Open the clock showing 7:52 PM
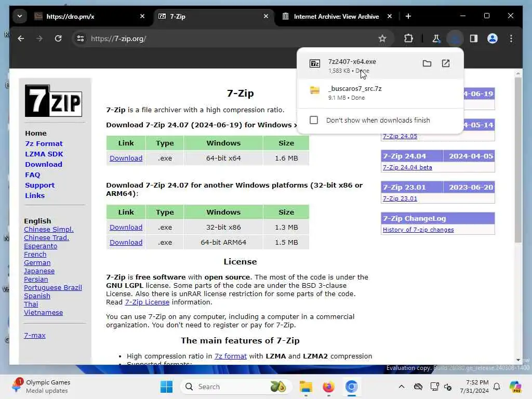 [474, 387]
